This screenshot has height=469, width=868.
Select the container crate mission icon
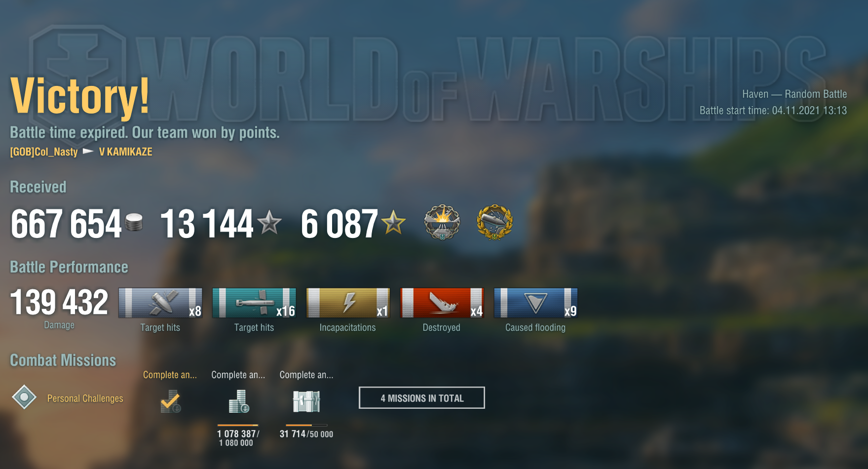pos(306,401)
